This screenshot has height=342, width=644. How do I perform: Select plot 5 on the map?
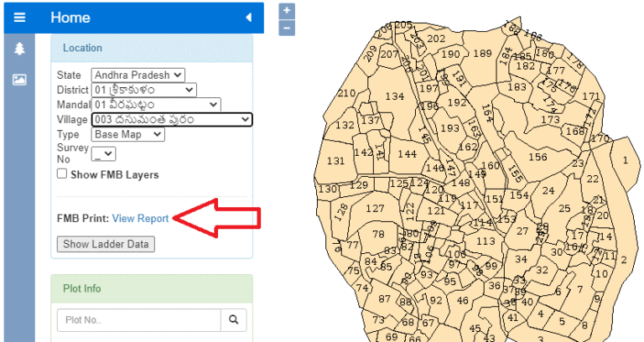click(x=562, y=321)
